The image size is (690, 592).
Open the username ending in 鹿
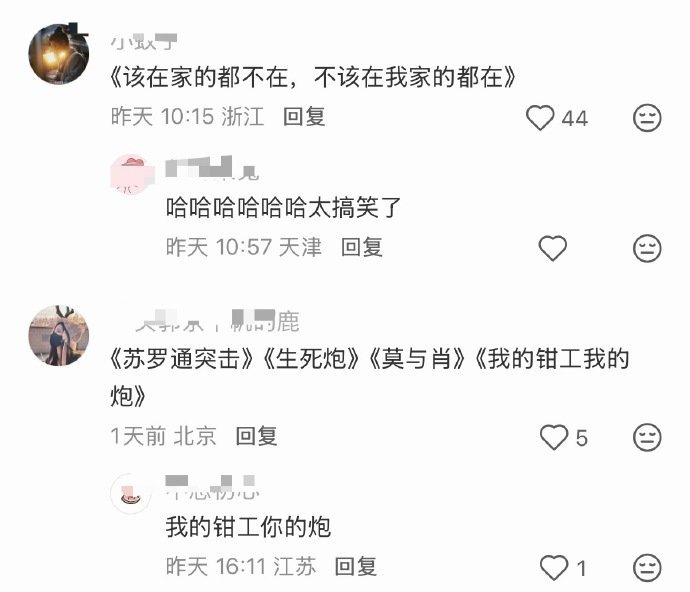217,321
